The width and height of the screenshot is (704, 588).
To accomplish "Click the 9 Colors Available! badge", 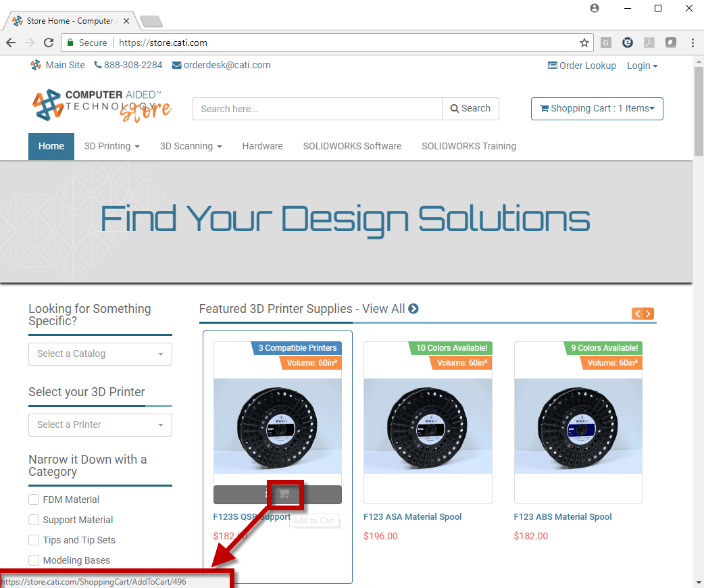I will click(604, 348).
